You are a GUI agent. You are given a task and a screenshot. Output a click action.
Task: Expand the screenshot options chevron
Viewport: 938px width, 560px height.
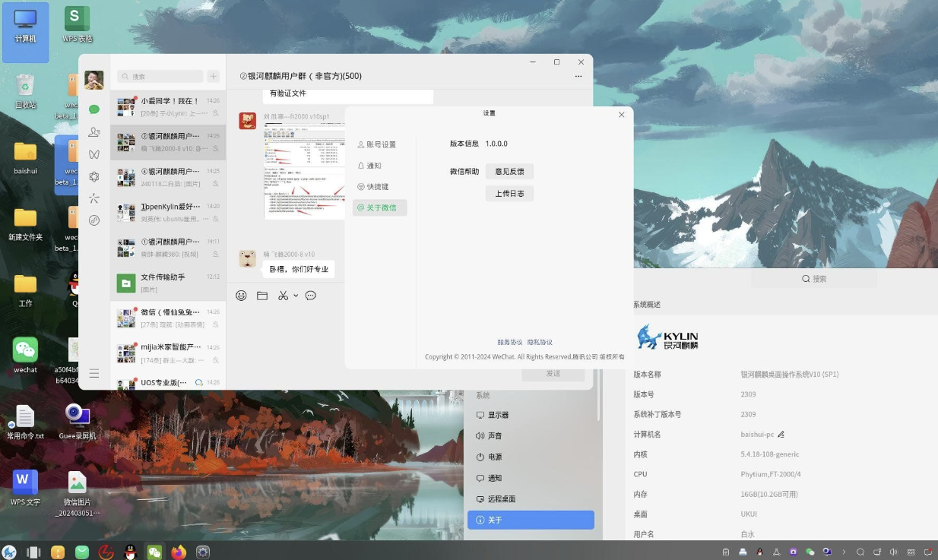point(296,296)
